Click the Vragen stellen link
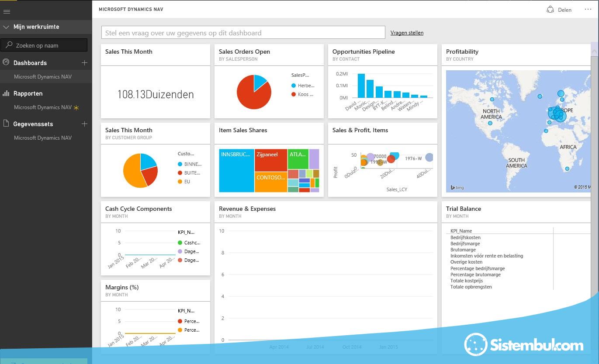This screenshot has width=599, height=364. point(407,33)
